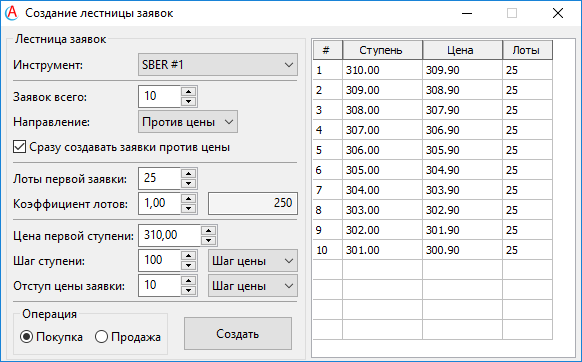Select step cell 306.00
This screenshot has height=362, width=582.
tap(382, 150)
